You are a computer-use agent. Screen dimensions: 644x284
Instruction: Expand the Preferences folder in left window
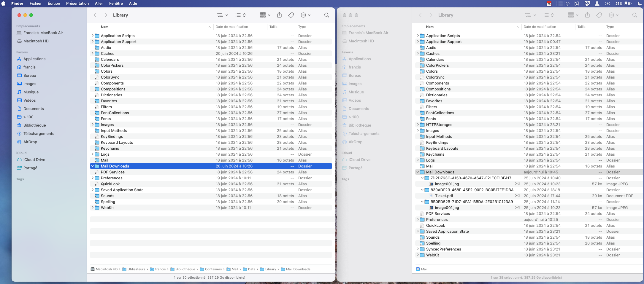pyautogui.click(x=93, y=178)
